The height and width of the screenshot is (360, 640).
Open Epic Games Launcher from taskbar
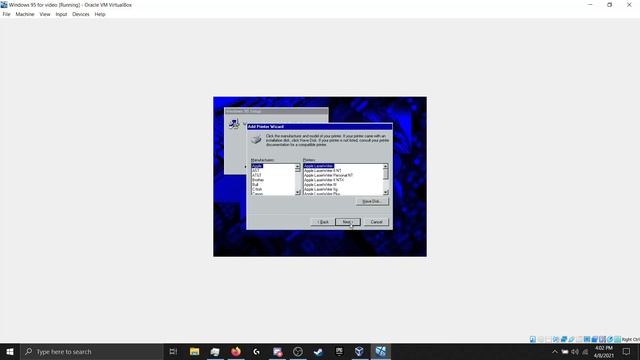pos(339,351)
